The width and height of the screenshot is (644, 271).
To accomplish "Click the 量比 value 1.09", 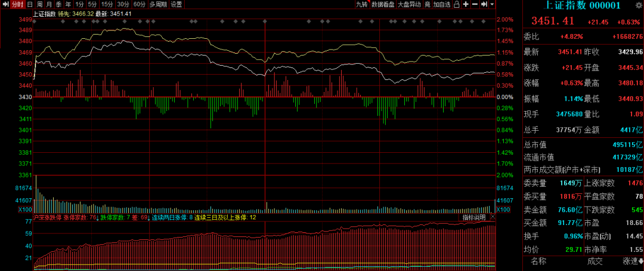I will pos(636,114).
